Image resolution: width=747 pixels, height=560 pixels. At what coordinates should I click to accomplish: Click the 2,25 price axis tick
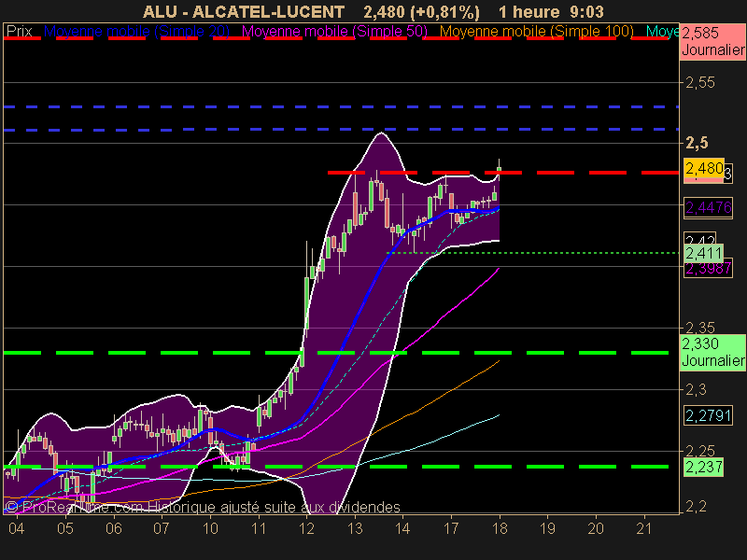[x=699, y=451]
